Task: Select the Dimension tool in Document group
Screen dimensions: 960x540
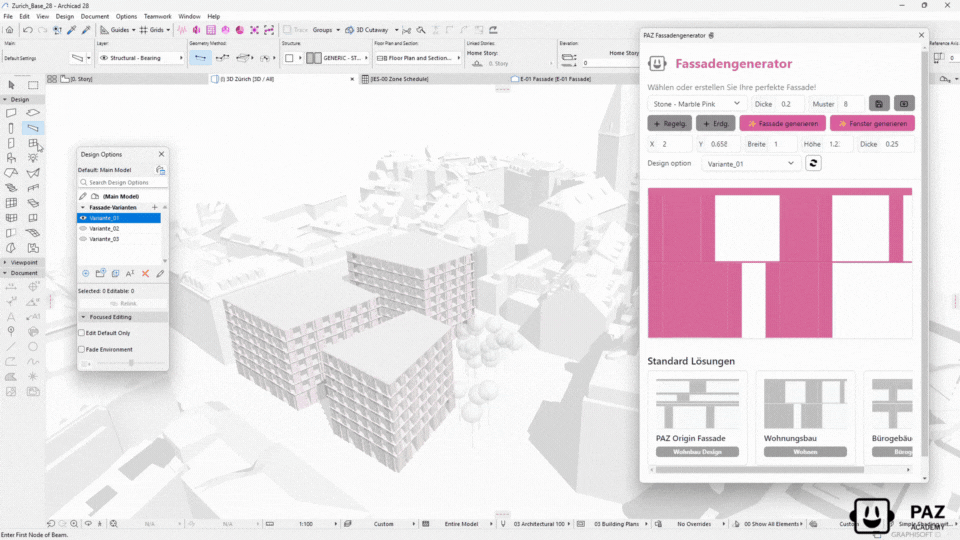Action: 11,287
